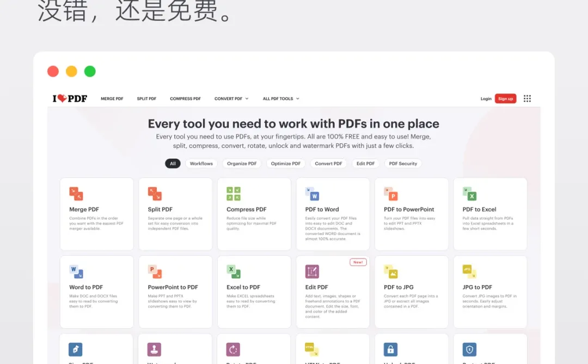Screen dimensions: 588x364
Task: Click the green window maximize dot
Action: point(90,71)
